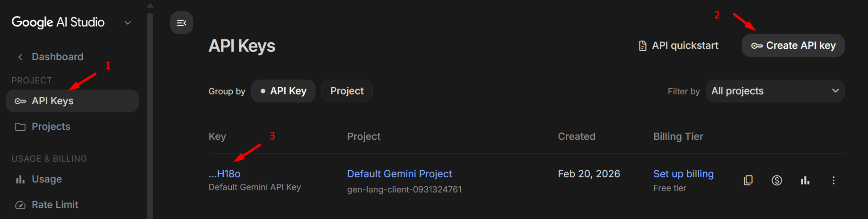Viewport: 868px width, 219px height.
Task: Collapse the sidebar with the menu toggle icon
Action: [182, 23]
